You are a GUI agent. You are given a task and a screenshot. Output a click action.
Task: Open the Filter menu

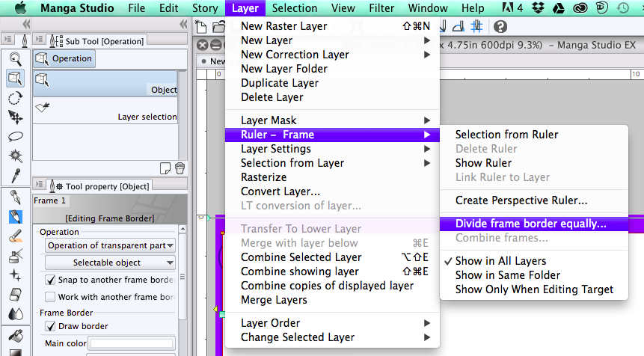tap(381, 8)
